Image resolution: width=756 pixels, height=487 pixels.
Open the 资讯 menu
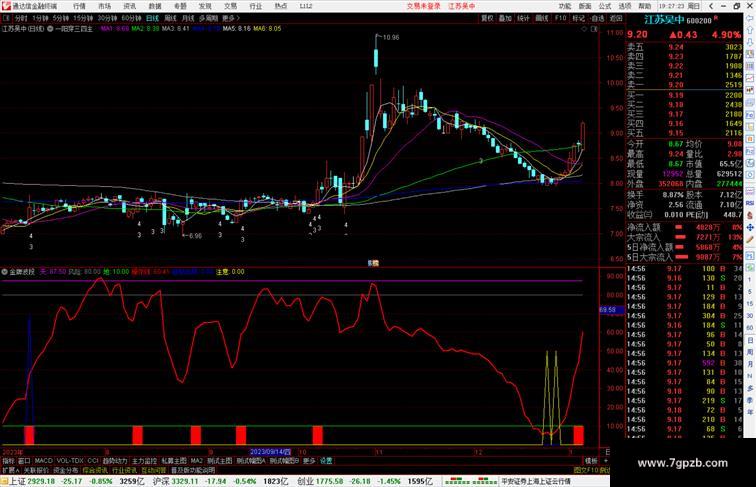pos(129,6)
